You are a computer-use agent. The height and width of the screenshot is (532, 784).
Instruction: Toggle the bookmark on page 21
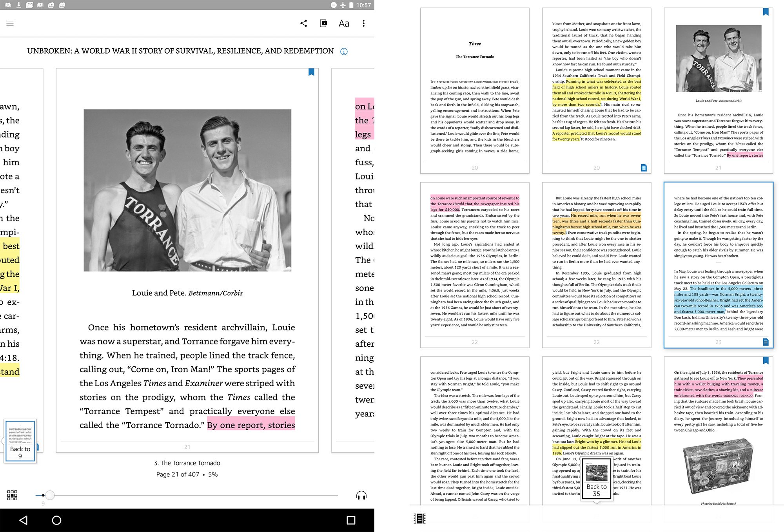click(311, 72)
